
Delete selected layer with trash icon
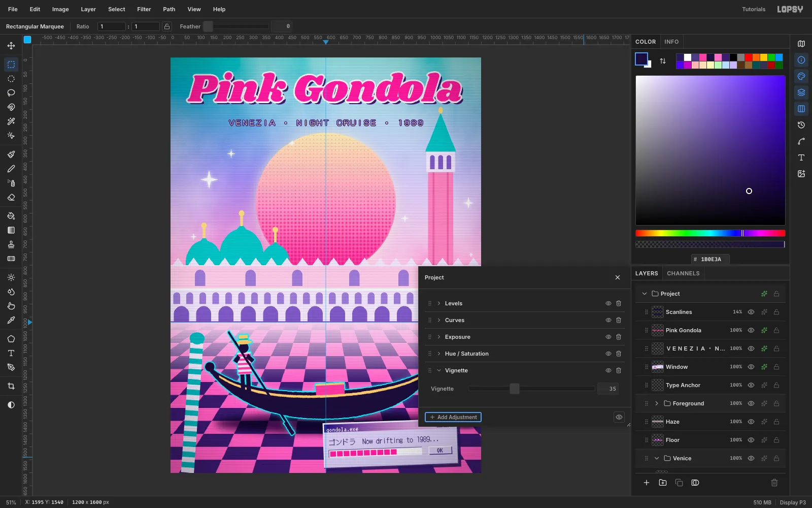click(774, 483)
